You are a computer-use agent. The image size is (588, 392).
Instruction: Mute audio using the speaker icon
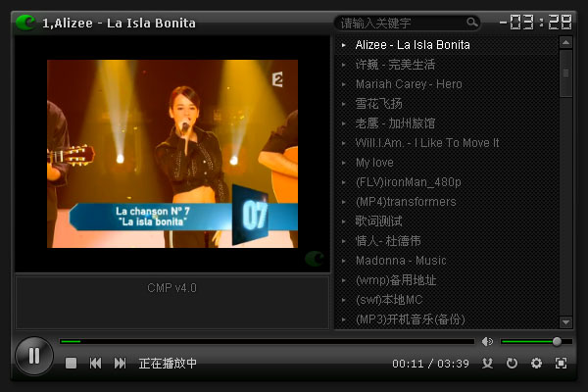487,341
